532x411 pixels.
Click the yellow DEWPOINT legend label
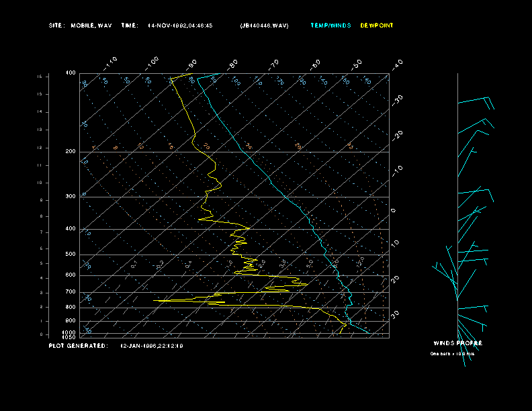click(377, 26)
